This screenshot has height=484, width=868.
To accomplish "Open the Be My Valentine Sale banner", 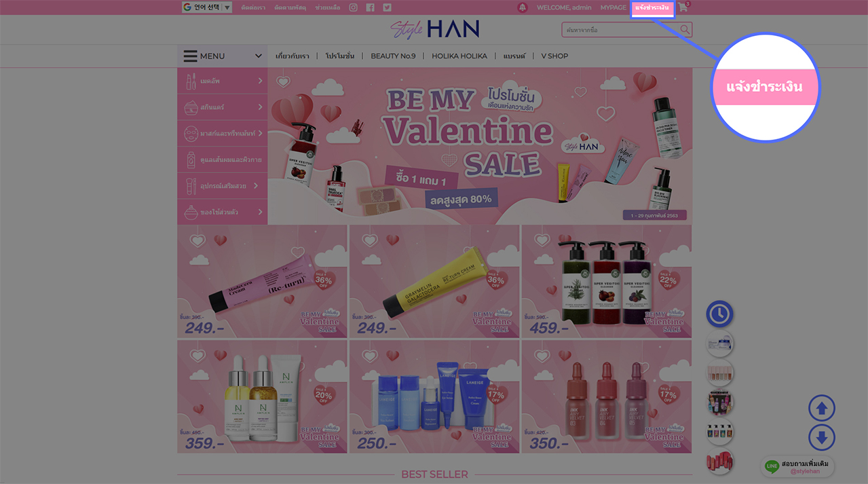I will (480, 146).
